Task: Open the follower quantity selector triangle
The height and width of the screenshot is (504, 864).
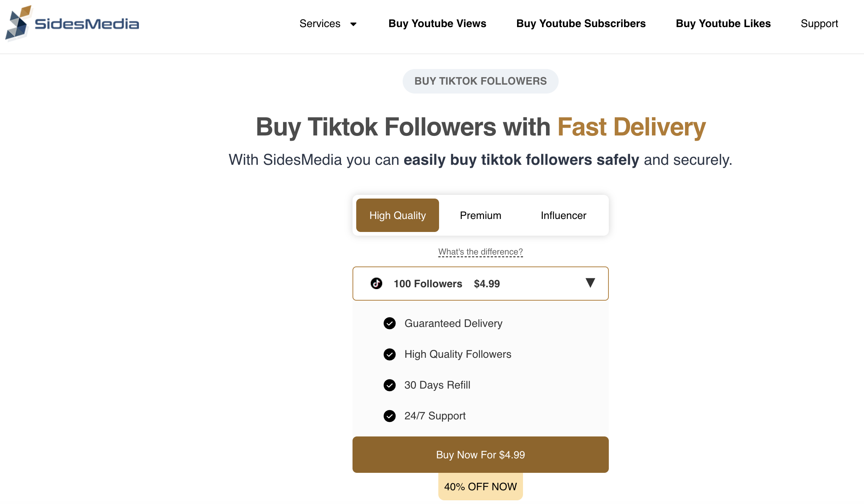Action: click(x=590, y=283)
